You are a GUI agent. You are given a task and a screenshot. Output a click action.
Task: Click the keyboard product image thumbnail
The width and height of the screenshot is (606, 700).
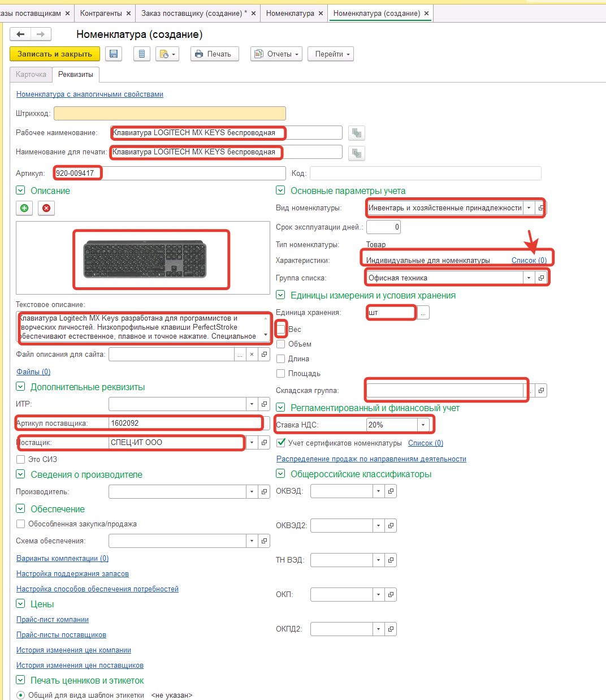click(145, 259)
